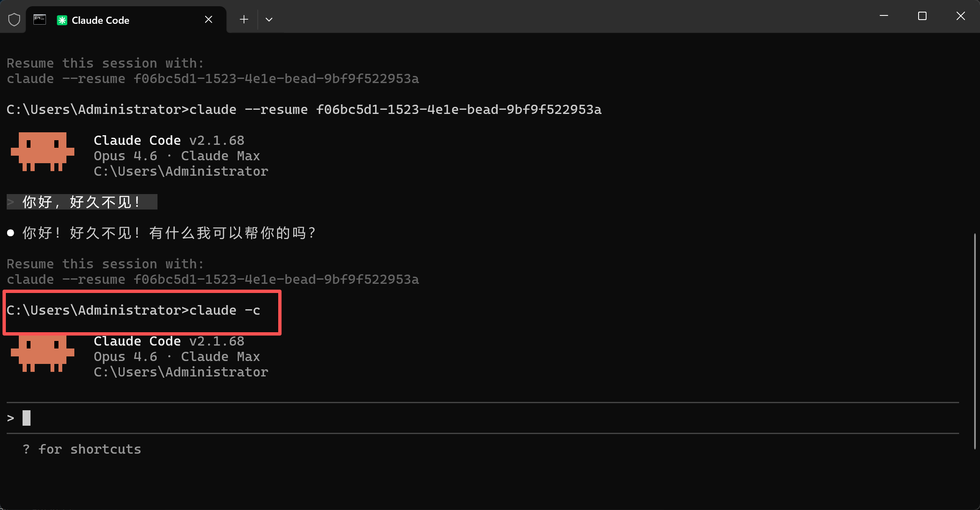This screenshot has height=510, width=980.
Task: Minimize the terminal window
Action: tap(884, 16)
